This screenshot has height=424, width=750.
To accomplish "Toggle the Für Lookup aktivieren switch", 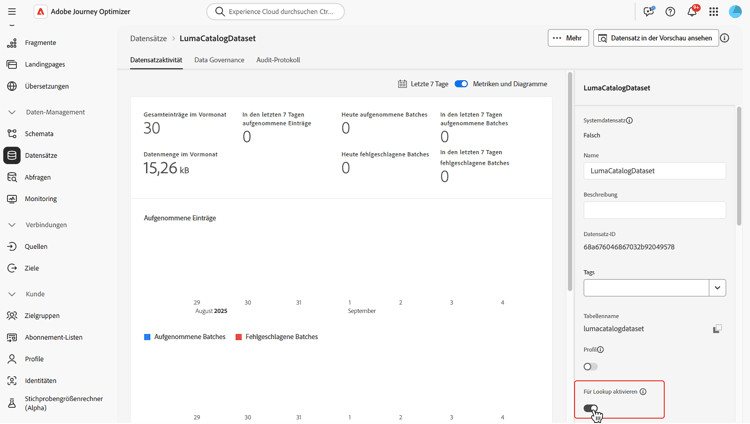I will click(590, 408).
